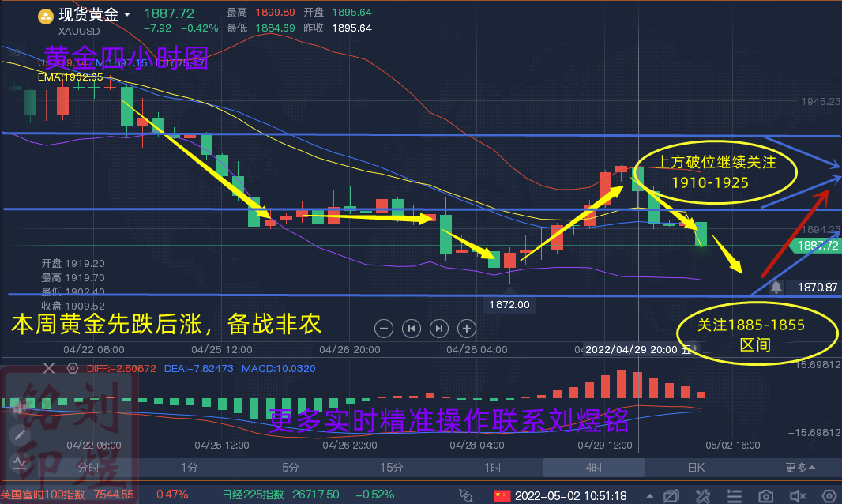
Task: Click the DEA:-7.82473 value label
Action: 199,369
